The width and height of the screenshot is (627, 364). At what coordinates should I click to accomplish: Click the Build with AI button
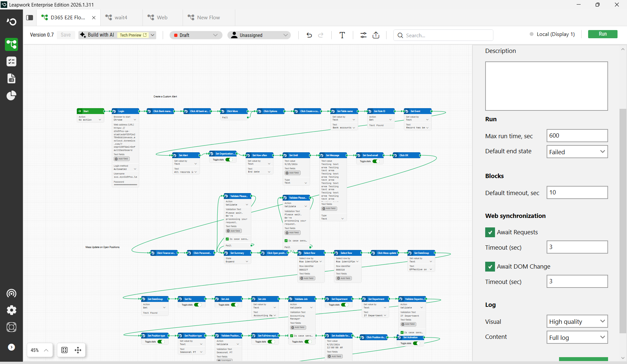tap(97, 35)
